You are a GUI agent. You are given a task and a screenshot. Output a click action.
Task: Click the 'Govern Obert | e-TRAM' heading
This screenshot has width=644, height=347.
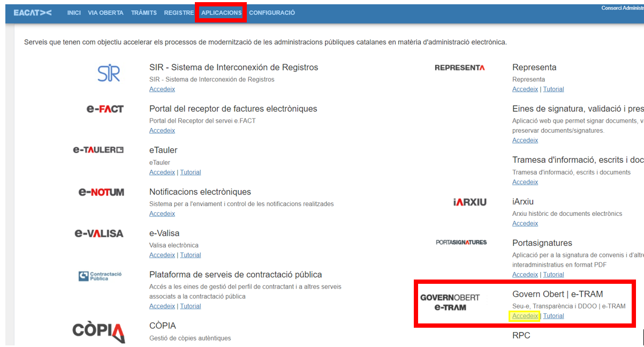click(558, 294)
